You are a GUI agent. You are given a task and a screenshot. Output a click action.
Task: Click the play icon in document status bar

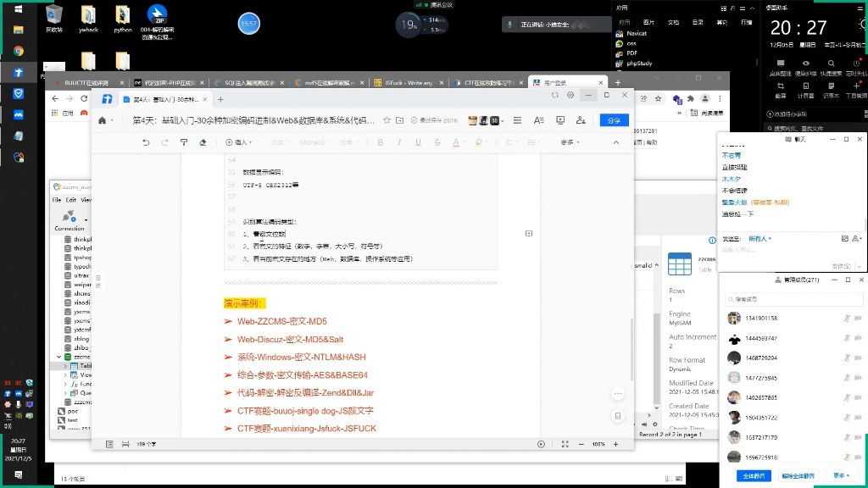pyautogui.click(x=541, y=444)
